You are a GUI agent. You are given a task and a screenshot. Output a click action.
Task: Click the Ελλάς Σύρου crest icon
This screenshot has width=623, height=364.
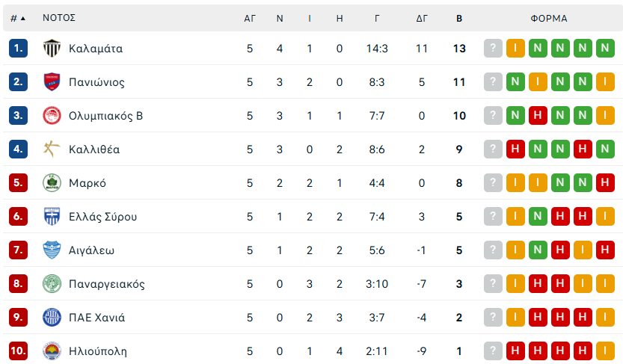click(x=52, y=217)
